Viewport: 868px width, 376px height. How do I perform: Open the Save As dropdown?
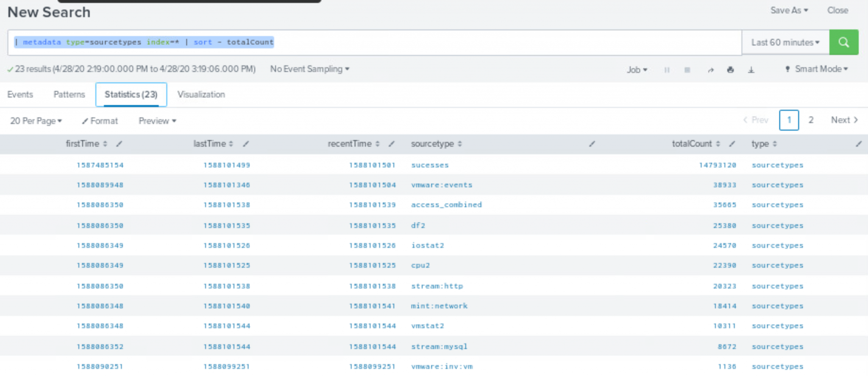click(789, 11)
